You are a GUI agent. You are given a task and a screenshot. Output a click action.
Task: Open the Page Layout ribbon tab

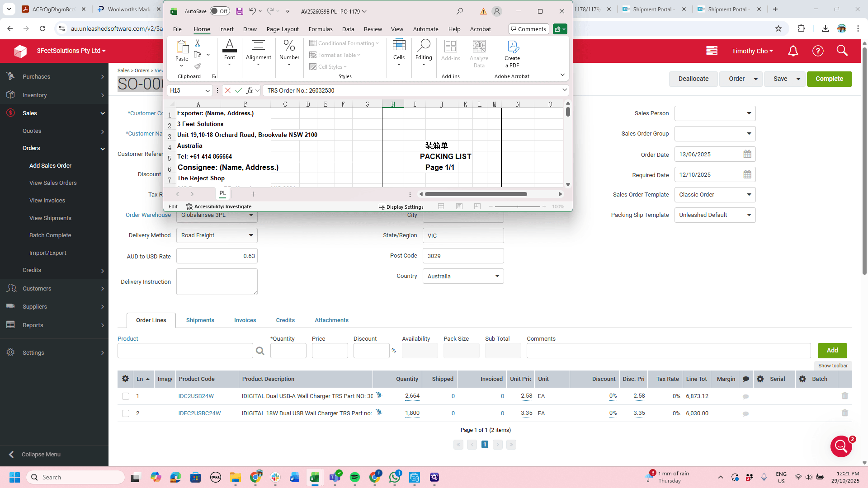(x=283, y=29)
